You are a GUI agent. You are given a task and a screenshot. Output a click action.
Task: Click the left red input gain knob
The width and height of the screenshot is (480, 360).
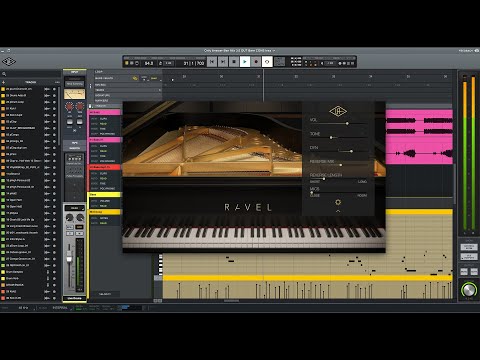coord(69,106)
